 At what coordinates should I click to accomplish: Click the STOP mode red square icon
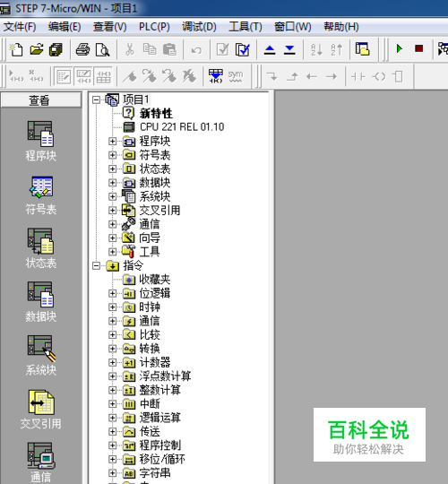(x=418, y=48)
